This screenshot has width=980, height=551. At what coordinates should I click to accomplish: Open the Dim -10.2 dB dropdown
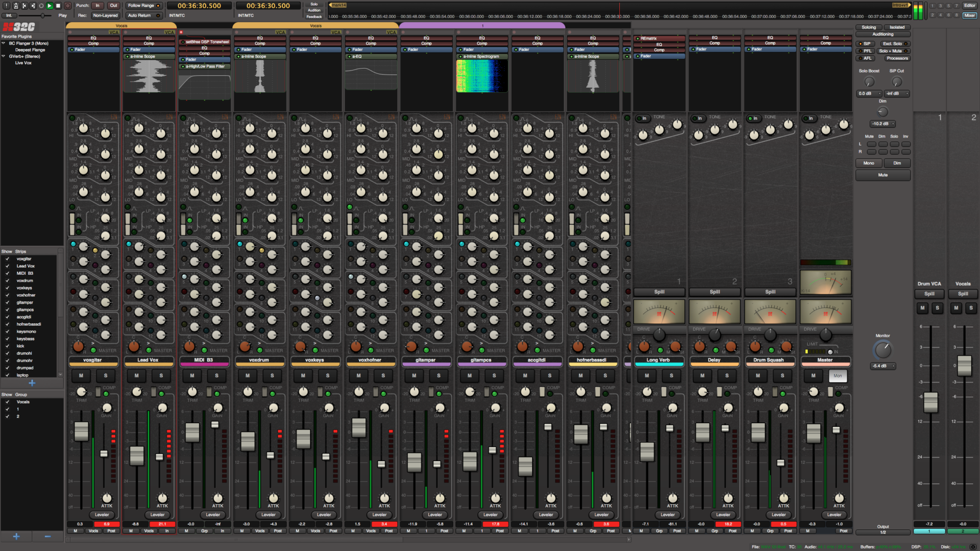[883, 124]
